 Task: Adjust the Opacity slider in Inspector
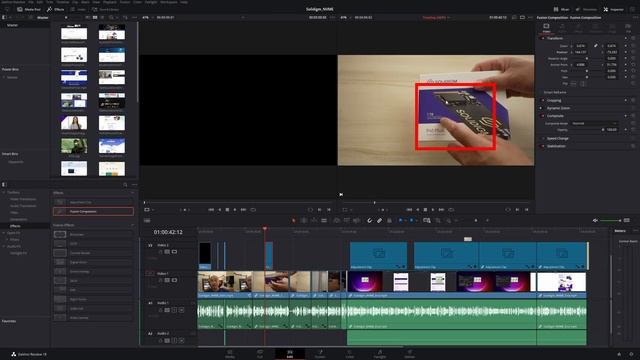[588, 130]
